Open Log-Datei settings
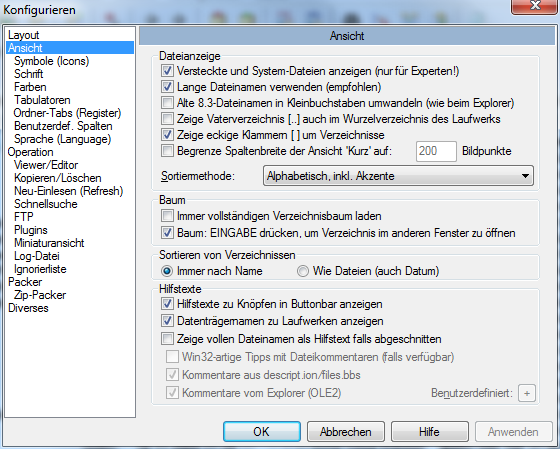The height and width of the screenshot is (449, 560). tap(37, 256)
